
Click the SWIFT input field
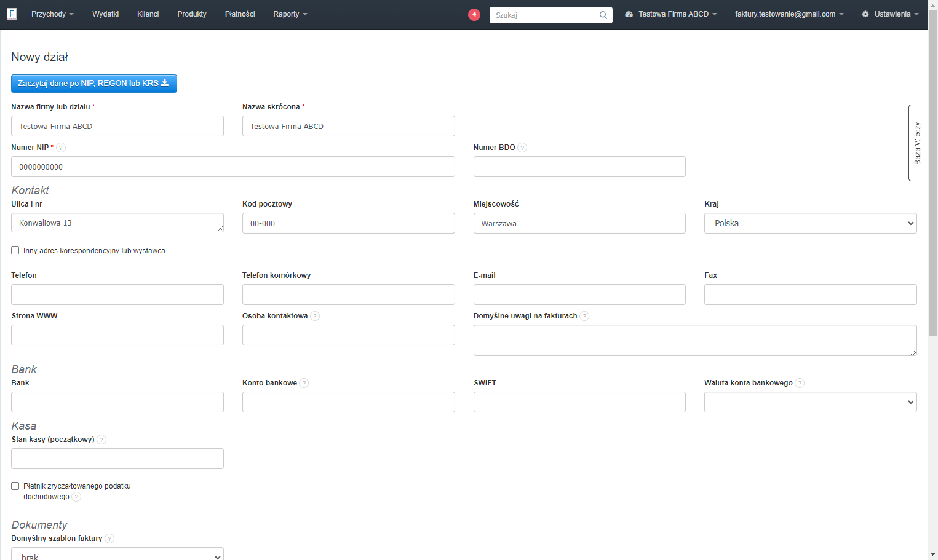click(579, 402)
